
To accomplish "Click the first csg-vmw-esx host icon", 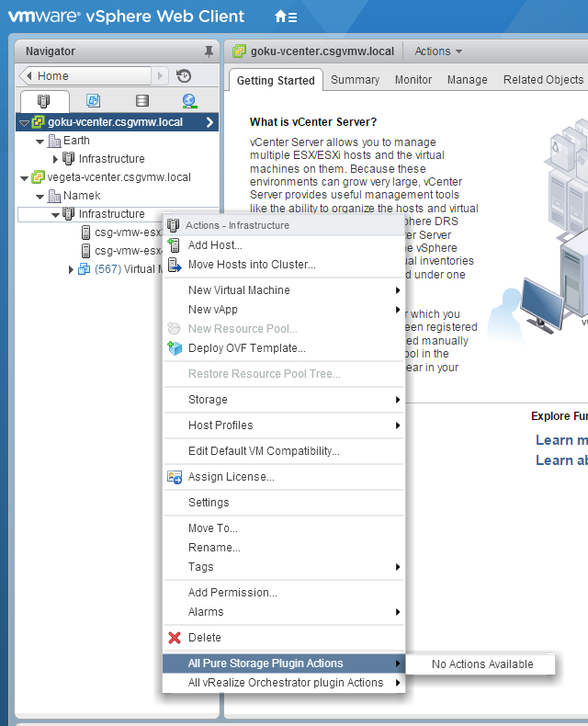I will tap(85, 233).
